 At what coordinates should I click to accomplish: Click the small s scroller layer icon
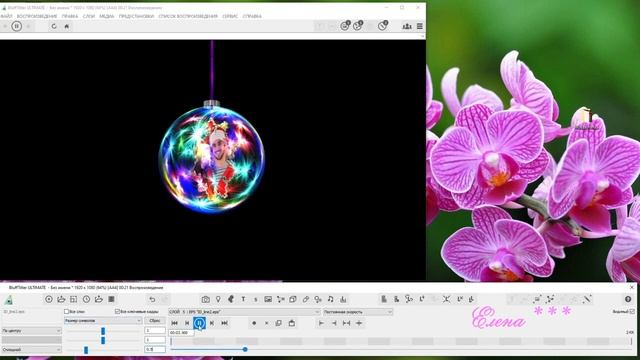(x=256, y=299)
